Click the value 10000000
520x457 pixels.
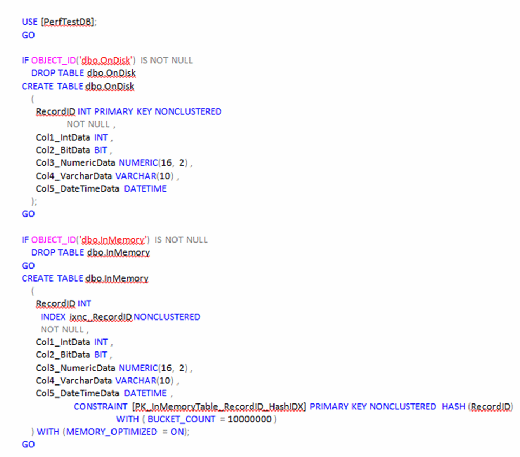point(249,419)
